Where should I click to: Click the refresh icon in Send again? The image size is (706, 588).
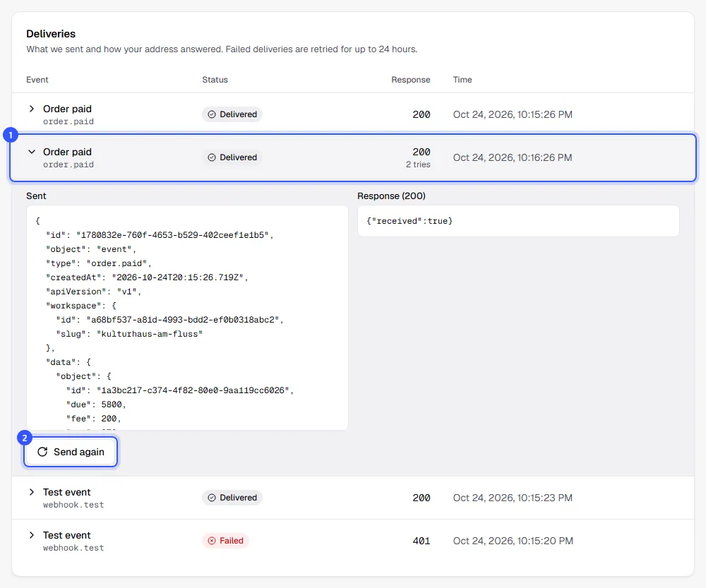pos(42,452)
